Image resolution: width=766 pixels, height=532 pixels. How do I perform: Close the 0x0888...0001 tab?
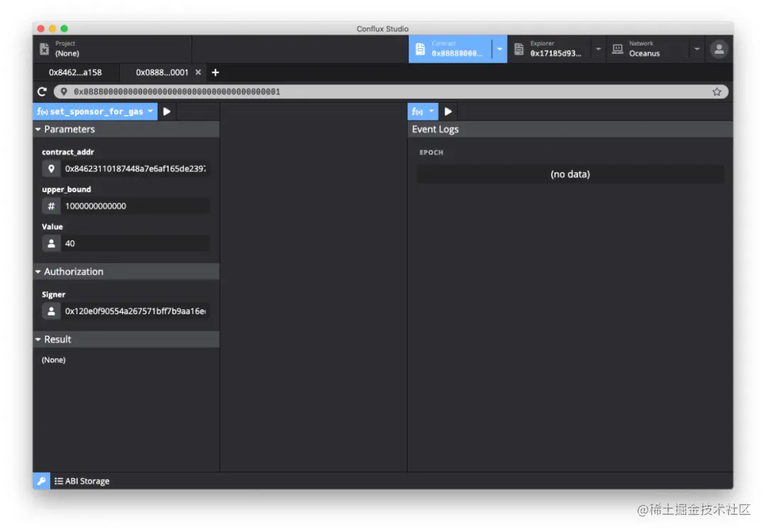[x=199, y=72]
